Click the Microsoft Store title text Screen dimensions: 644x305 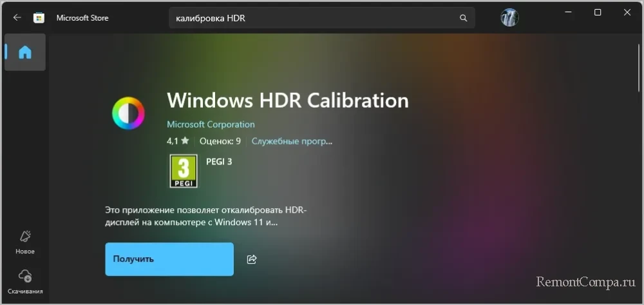click(82, 18)
